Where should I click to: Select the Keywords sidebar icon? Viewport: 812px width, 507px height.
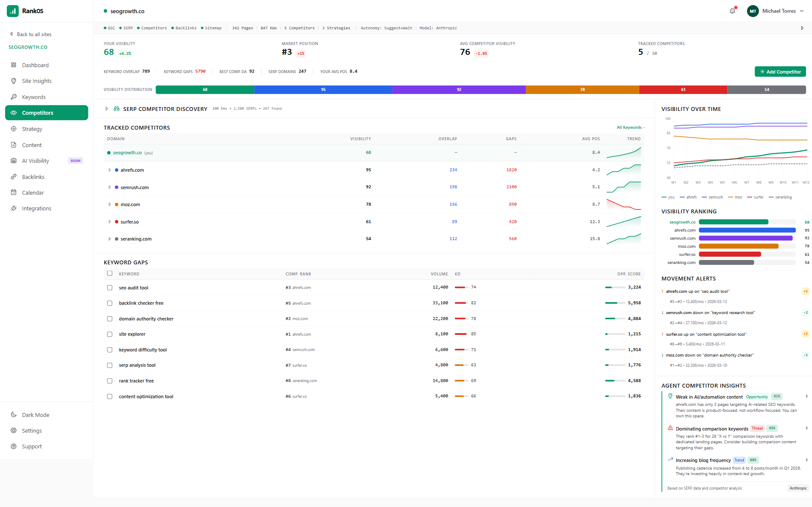[14, 97]
